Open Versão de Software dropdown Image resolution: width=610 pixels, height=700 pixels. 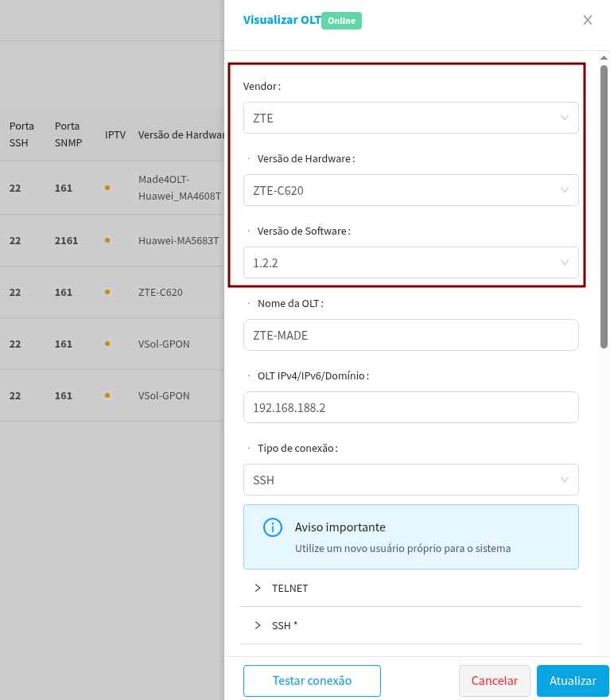[x=410, y=262]
